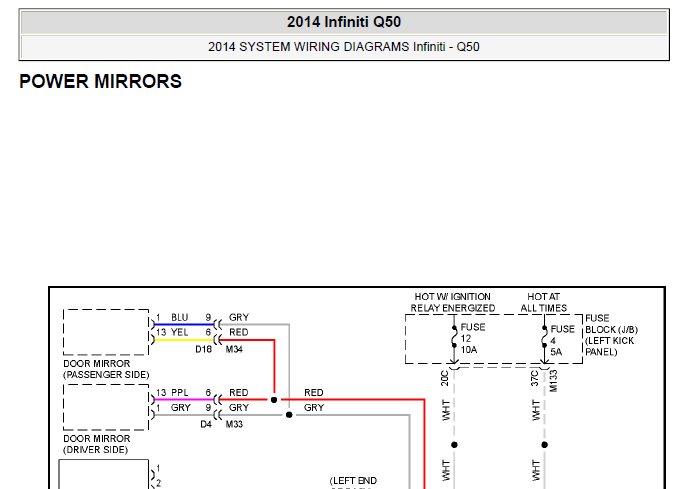Select the "FUSE 4 5A" text
The width and height of the screenshot is (675, 489).
(562, 340)
